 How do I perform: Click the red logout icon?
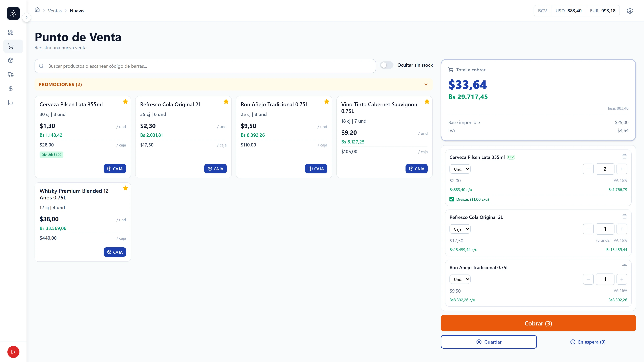tap(13, 352)
